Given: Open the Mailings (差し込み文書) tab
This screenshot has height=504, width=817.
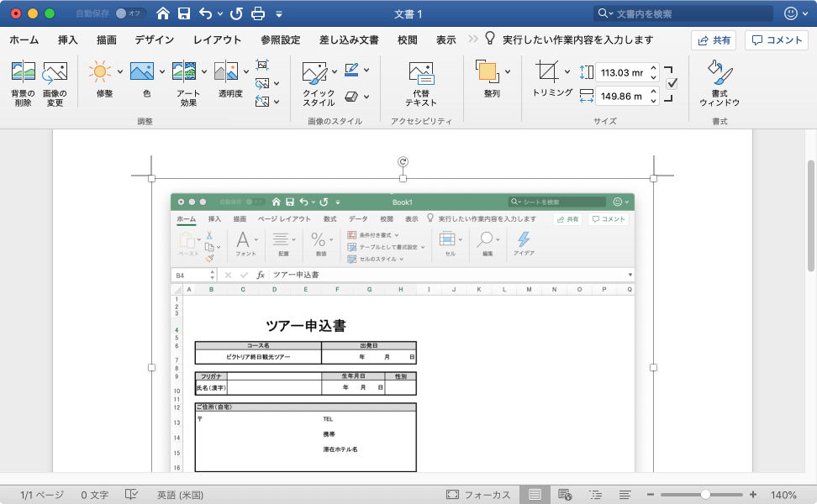Looking at the screenshot, I should (349, 39).
